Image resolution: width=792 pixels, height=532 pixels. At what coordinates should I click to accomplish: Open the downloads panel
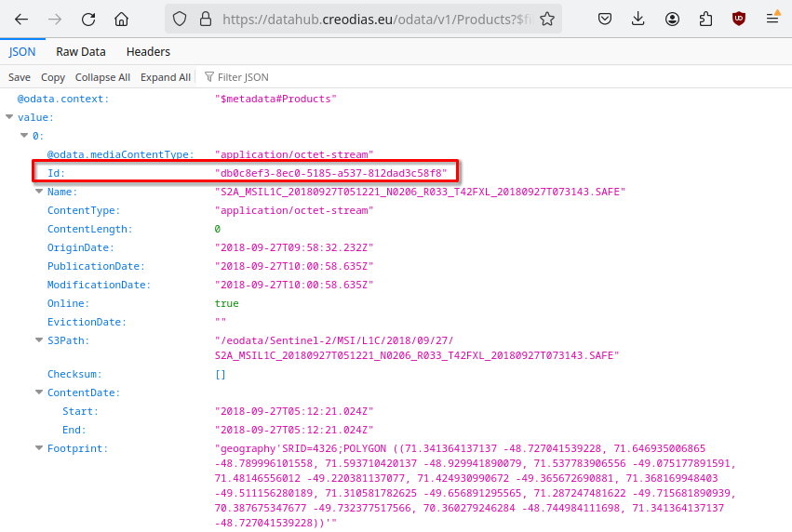point(638,20)
